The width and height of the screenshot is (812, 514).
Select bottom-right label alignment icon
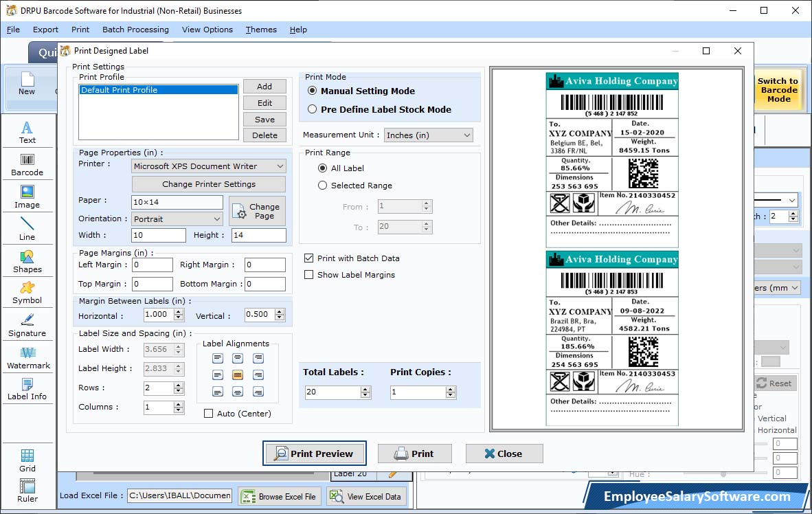258,392
